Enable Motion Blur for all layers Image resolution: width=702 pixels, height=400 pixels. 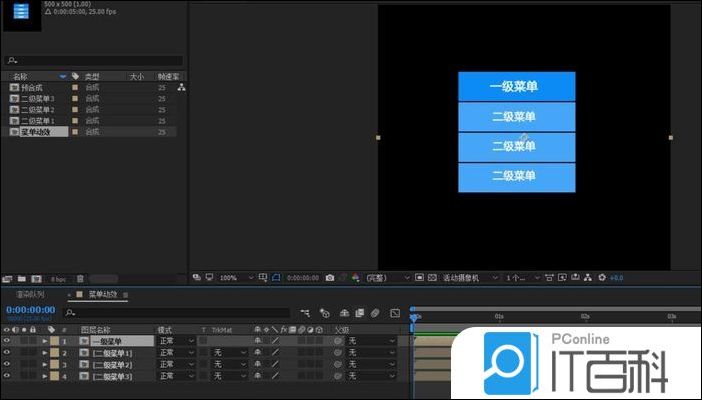point(375,313)
